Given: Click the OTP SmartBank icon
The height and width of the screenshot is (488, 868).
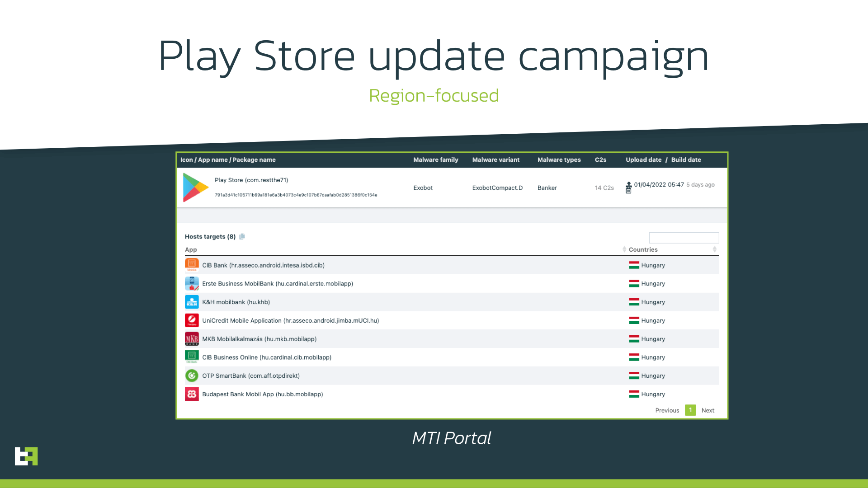Looking at the screenshot, I should click(x=192, y=375).
